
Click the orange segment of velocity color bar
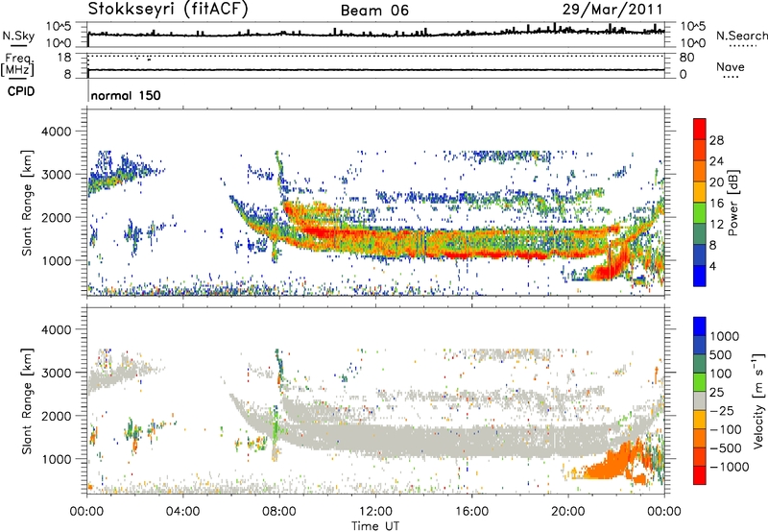click(x=700, y=439)
